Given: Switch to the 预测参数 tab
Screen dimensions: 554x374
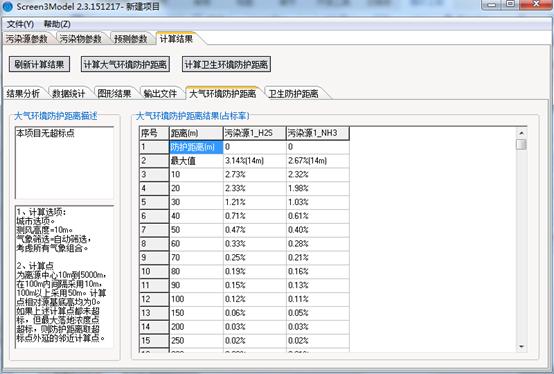Looking at the screenshot, I should click(x=130, y=38).
